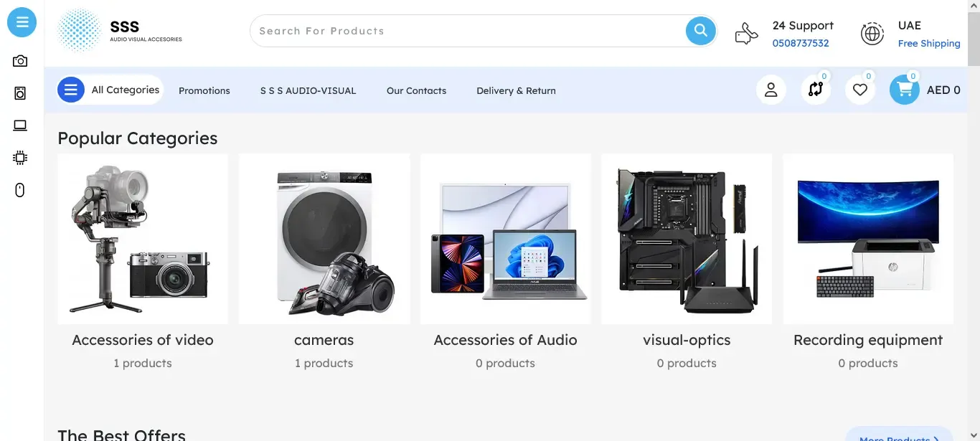Open the Accessories of video category thumbnail
Viewport: 980px width, 441px height.
143,239
